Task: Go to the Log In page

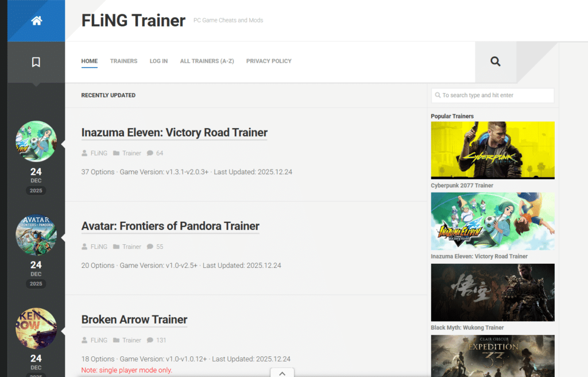Action: (x=158, y=61)
